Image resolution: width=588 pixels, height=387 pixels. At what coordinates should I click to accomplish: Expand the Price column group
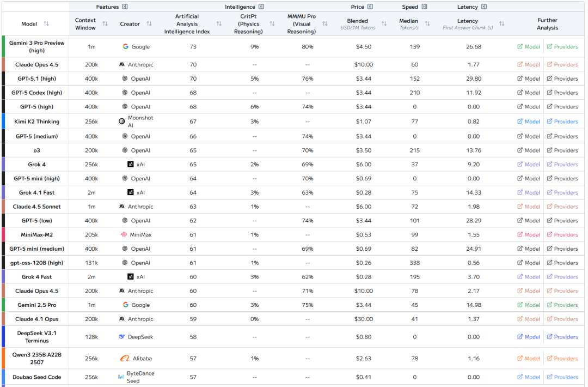pyautogui.click(x=370, y=7)
